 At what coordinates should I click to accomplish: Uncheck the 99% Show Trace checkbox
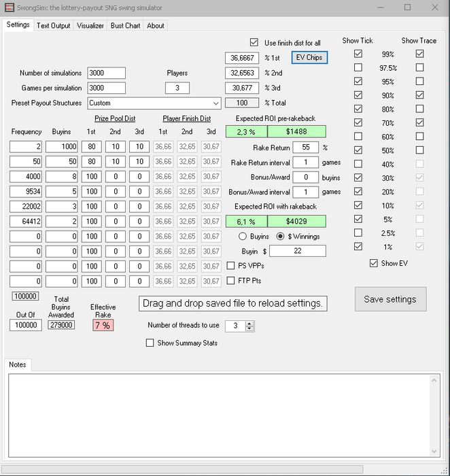point(419,54)
